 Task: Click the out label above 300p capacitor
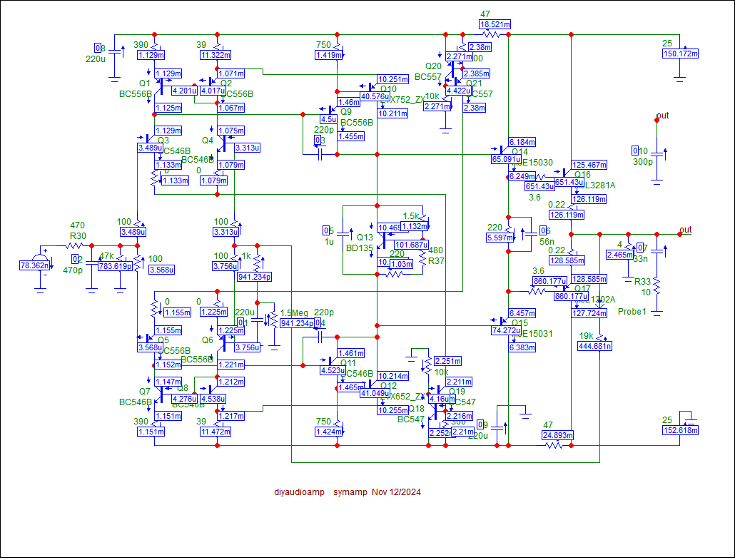[663, 116]
